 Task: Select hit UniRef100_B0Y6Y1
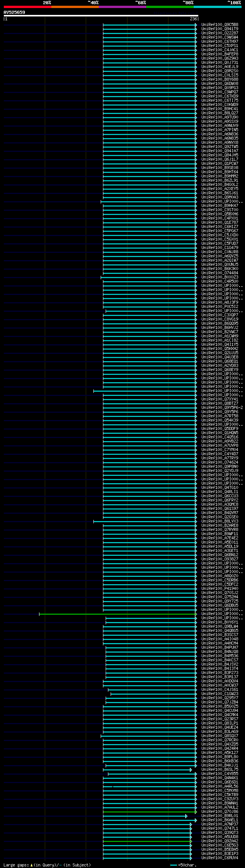pyautogui.click(x=220, y=622)
